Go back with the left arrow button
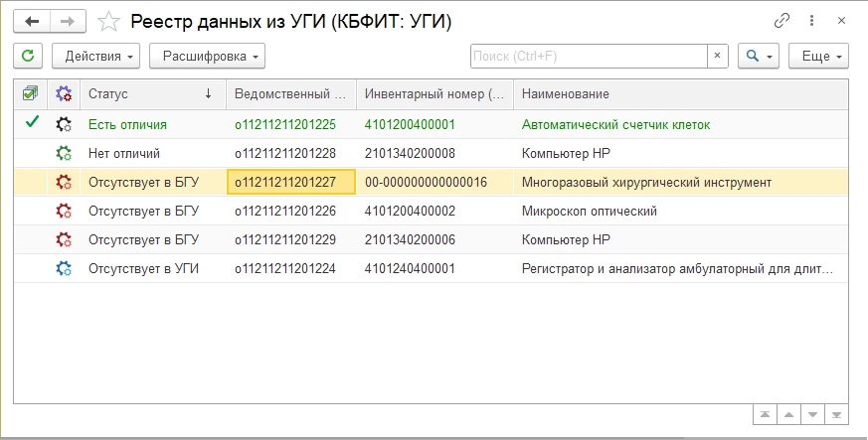 click(x=32, y=22)
